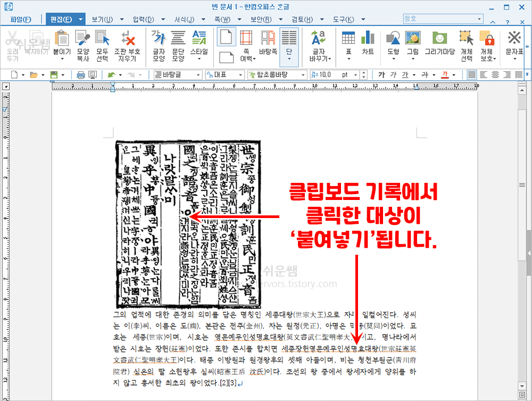This screenshot has width=532, height=401.
Task: Click the vertical scrollbar down arrow
Action: (522, 386)
